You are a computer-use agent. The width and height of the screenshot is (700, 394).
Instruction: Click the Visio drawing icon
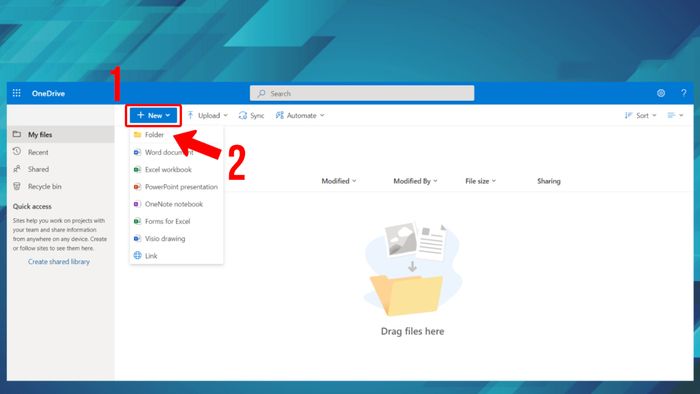pyautogui.click(x=138, y=238)
